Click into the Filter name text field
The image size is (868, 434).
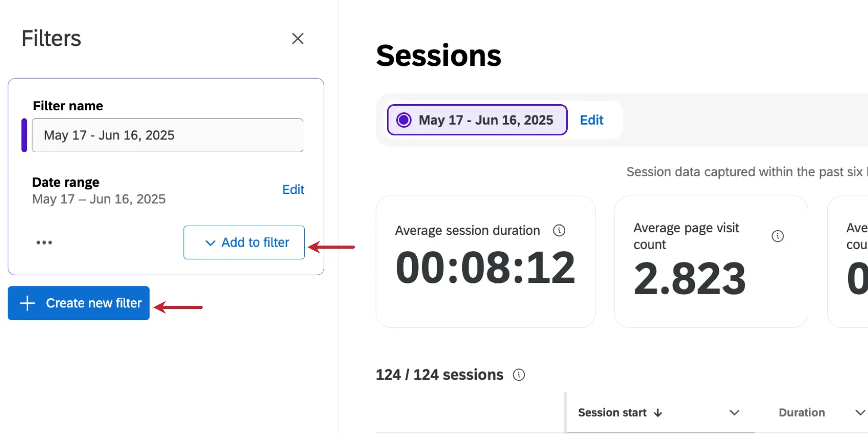click(167, 135)
